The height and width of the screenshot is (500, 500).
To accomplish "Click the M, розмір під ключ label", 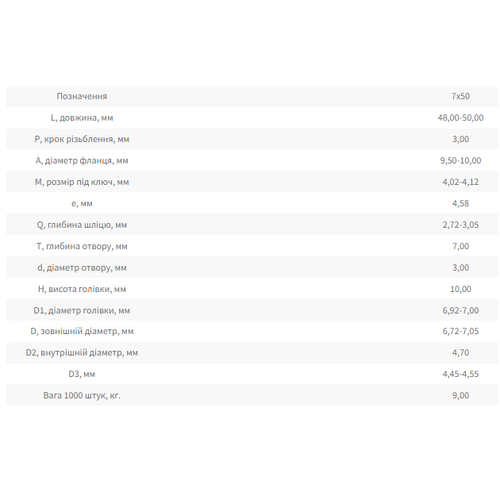I will click(82, 182).
